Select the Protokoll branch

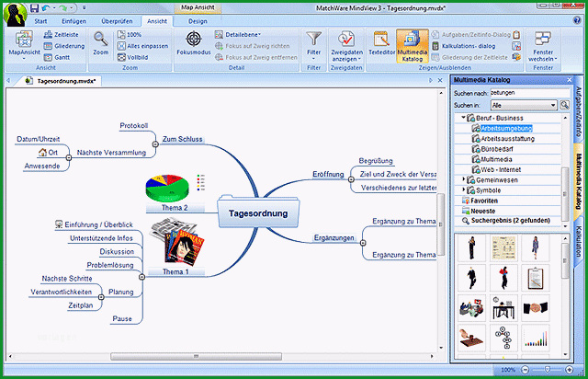(134, 125)
